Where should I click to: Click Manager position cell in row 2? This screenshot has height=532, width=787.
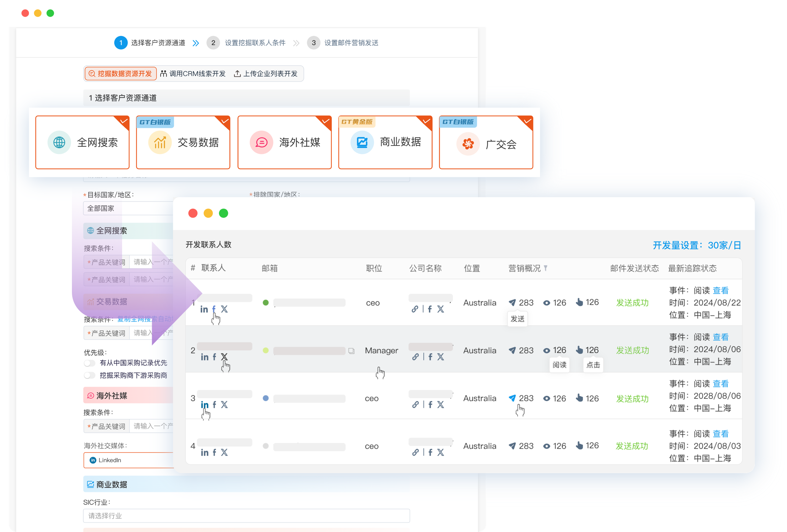pos(381,350)
